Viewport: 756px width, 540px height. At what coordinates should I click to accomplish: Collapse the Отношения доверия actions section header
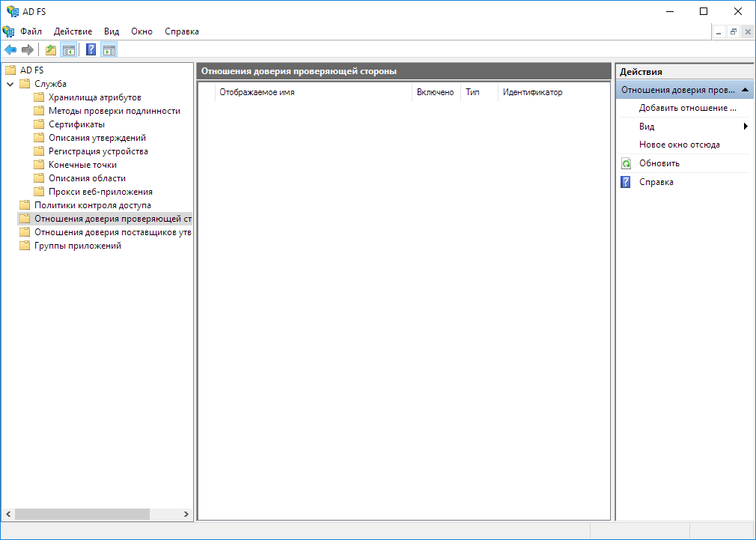pyautogui.click(x=746, y=90)
